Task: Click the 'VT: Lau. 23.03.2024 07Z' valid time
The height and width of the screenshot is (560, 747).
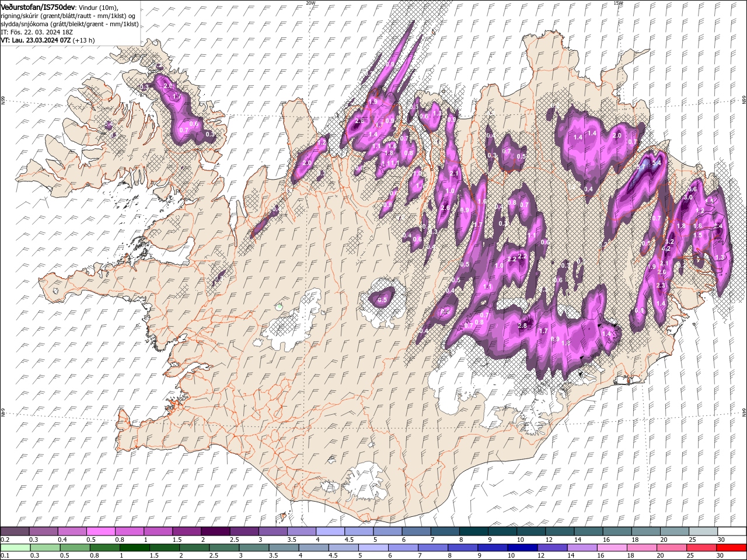Action: [36, 40]
